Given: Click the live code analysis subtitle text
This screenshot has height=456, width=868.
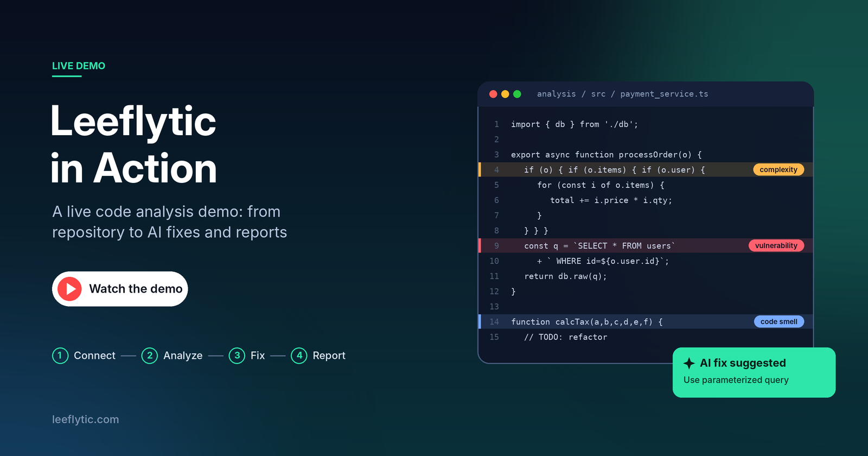Looking at the screenshot, I should [169, 221].
